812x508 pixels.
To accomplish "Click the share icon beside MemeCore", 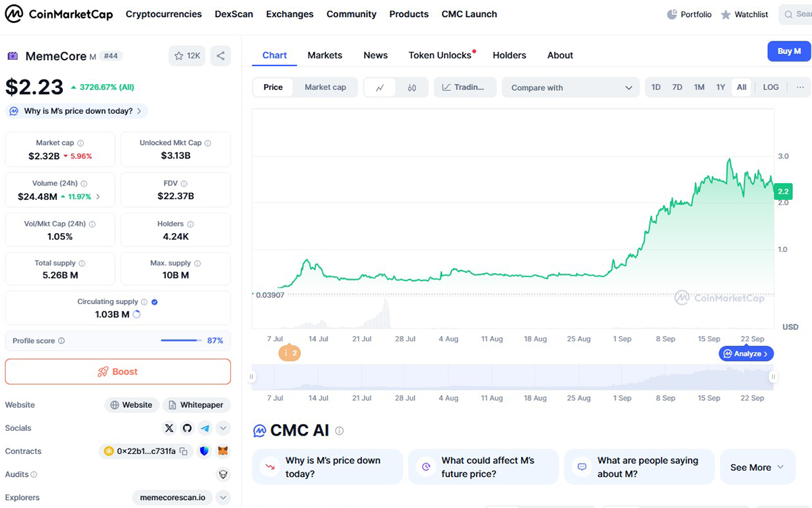I will click(x=221, y=56).
